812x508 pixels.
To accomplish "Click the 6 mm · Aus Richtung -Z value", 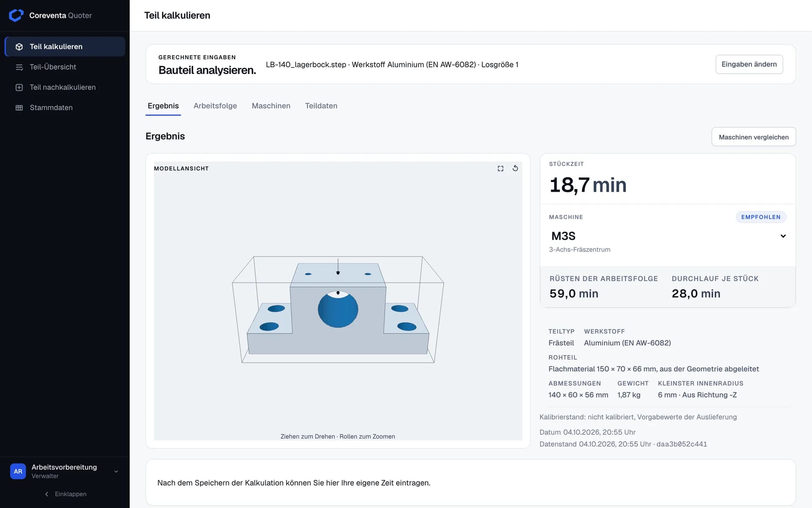I will pos(697,395).
